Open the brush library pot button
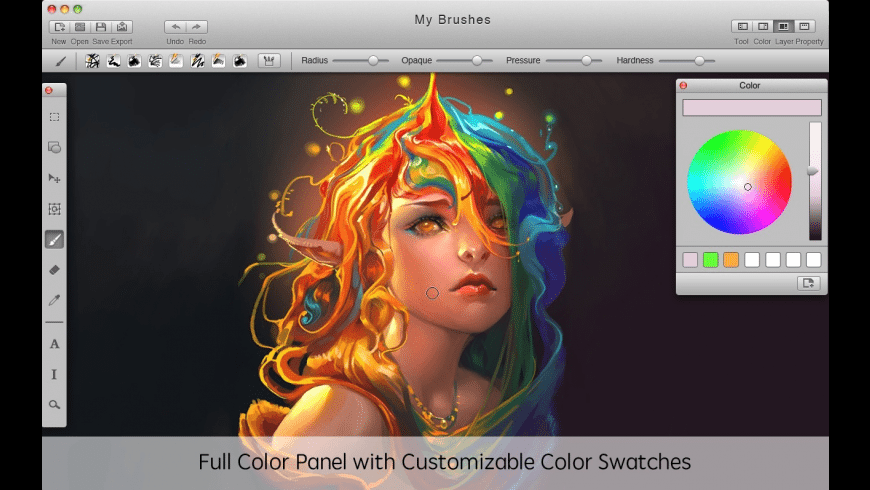The image size is (870, 490). tap(269, 60)
